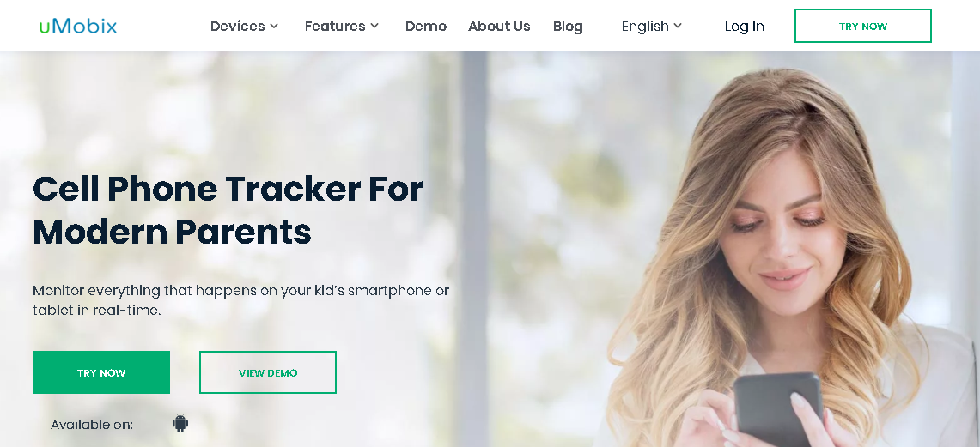Image resolution: width=980 pixels, height=447 pixels.
Task: Expand the Devices menu chevron arrow
Action: pos(274,27)
